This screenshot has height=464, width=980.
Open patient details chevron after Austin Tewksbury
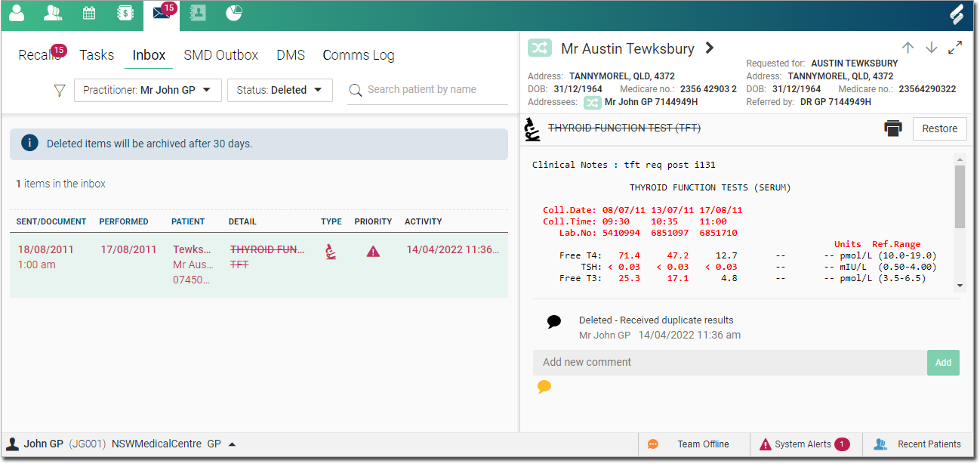coord(709,48)
